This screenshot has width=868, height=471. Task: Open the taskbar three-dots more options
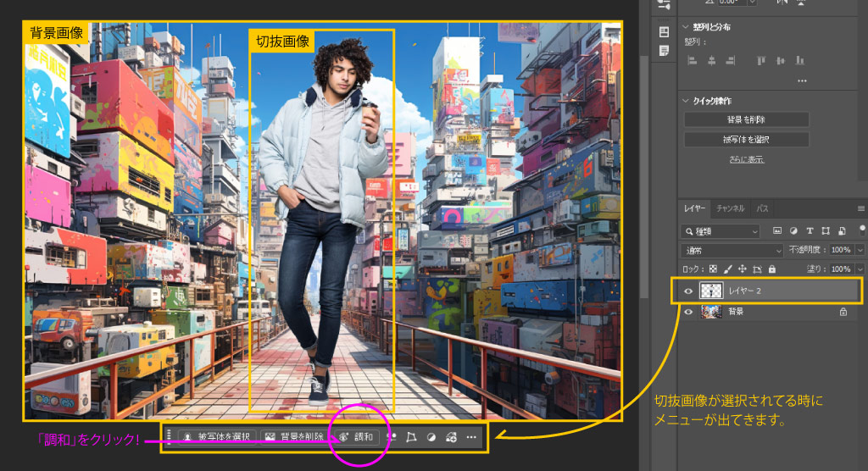tap(471, 437)
